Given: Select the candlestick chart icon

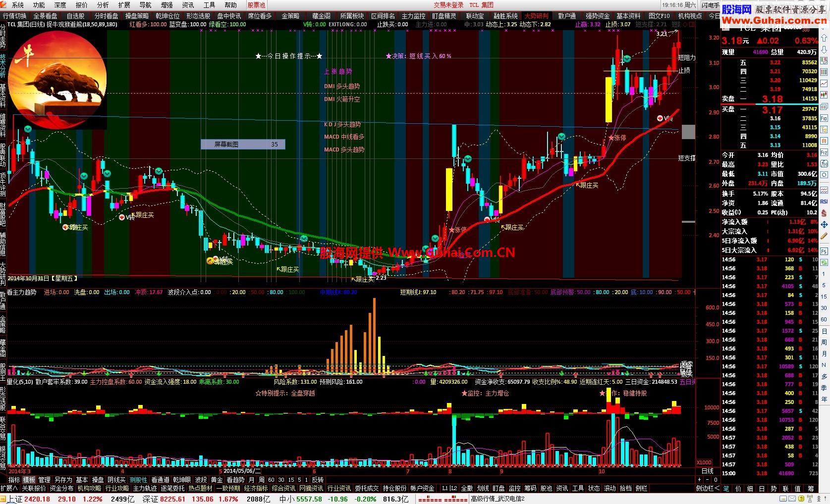Looking at the screenshot, I should (x=824, y=94).
